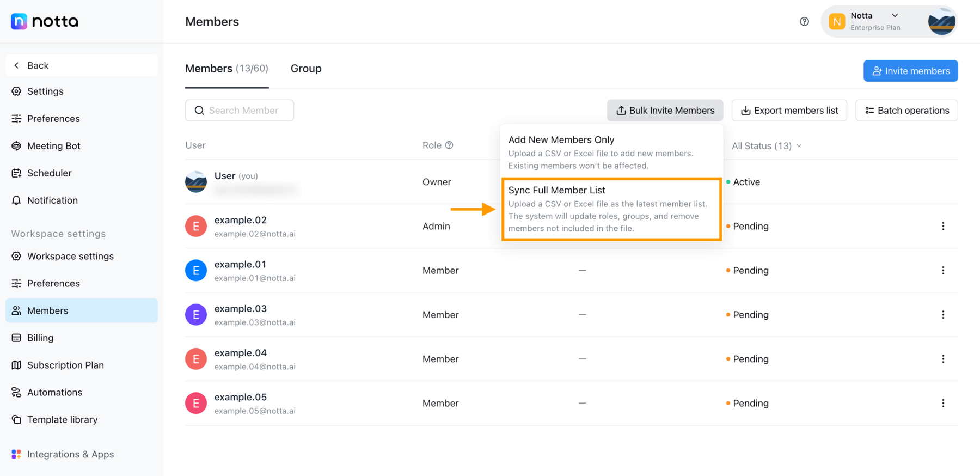Click the Role info icon
Viewport: 980px width, 476px height.
[x=449, y=145]
